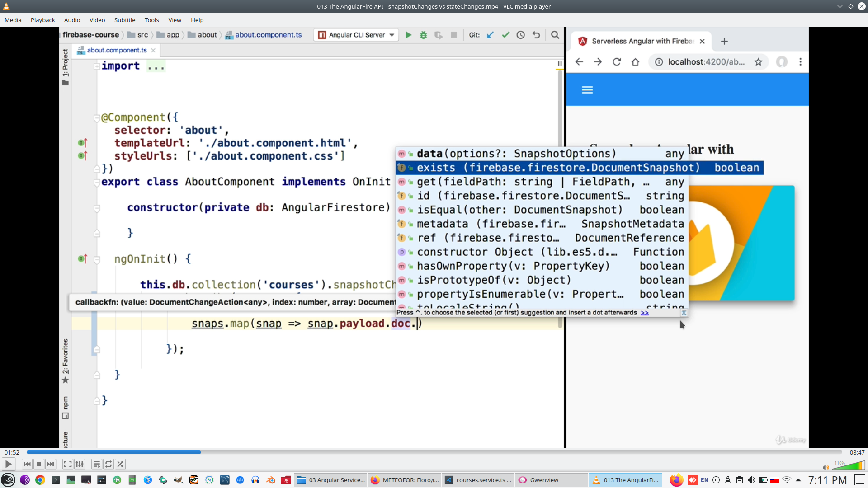Select the about.component.ts editor tab

[x=117, y=50]
